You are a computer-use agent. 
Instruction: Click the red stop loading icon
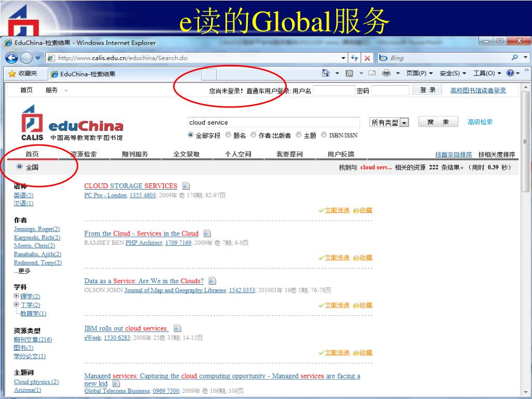coord(367,58)
